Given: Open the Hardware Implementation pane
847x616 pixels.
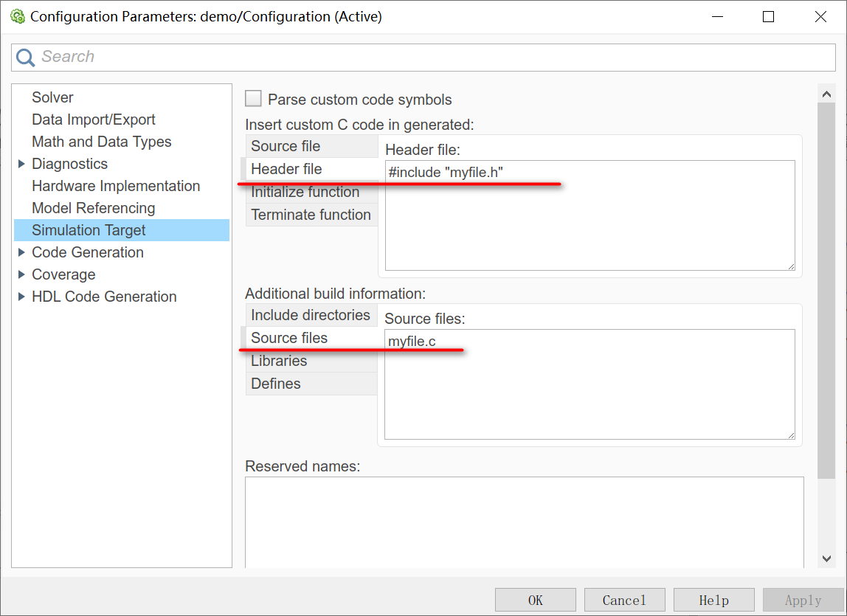Looking at the screenshot, I should click(116, 186).
